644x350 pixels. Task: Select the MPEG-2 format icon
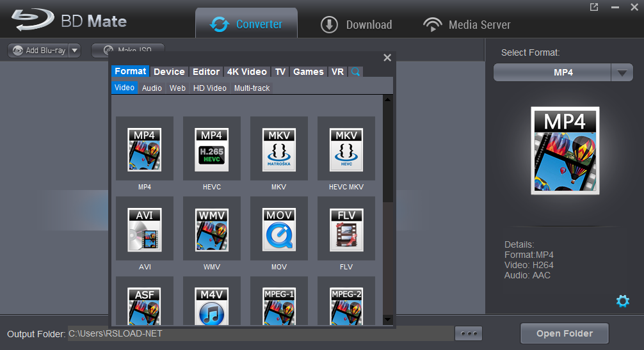(346, 301)
